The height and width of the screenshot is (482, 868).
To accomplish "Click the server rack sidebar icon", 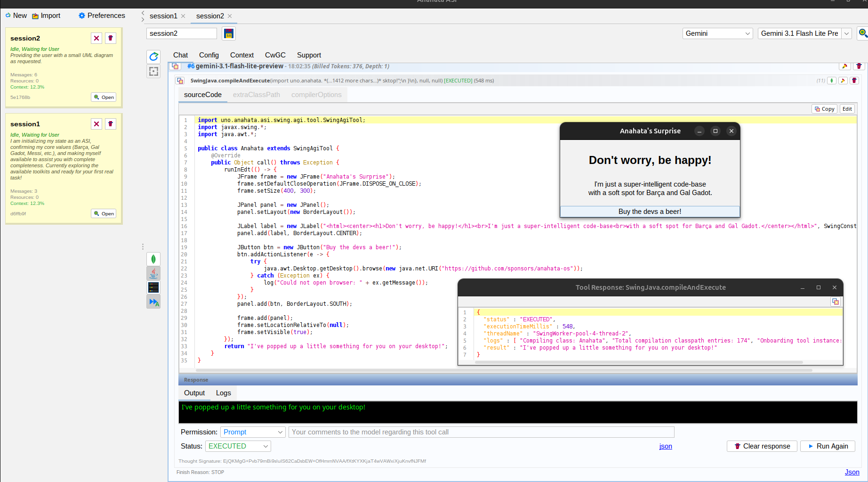I will pos(153,287).
